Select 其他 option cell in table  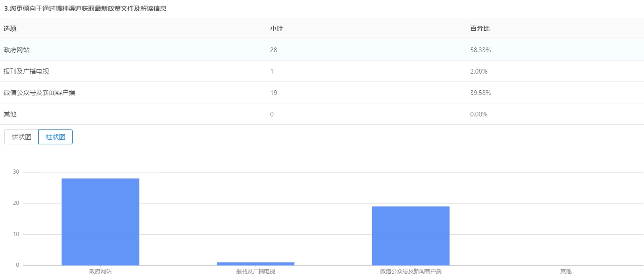[x=10, y=114]
